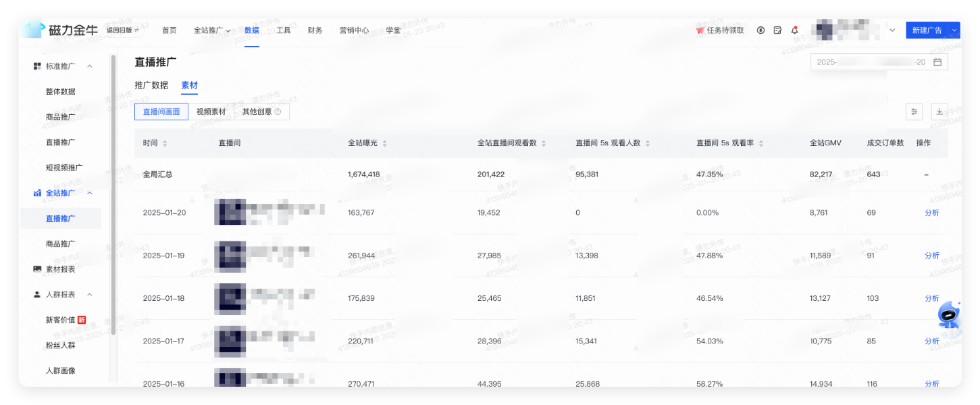Click the download center icon in top bar
The height and width of the screenshot is (405, 980).
click(760, 30)
